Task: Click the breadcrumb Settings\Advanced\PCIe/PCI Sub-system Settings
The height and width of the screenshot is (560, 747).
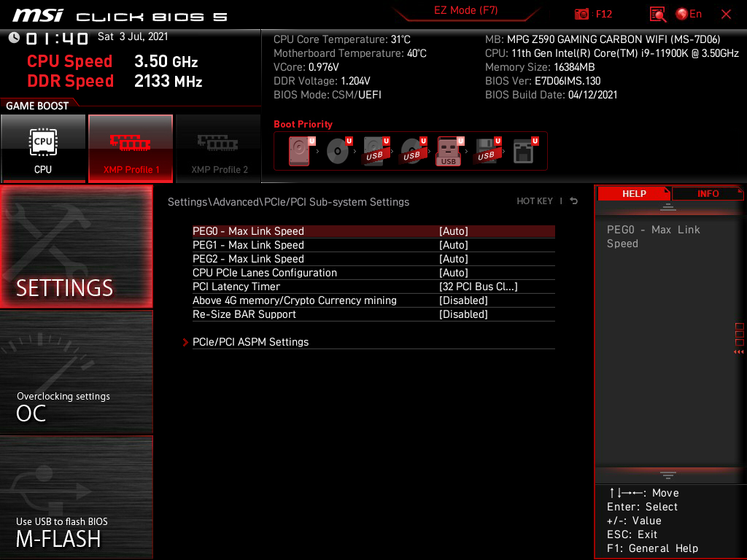Action: [288, 202]
